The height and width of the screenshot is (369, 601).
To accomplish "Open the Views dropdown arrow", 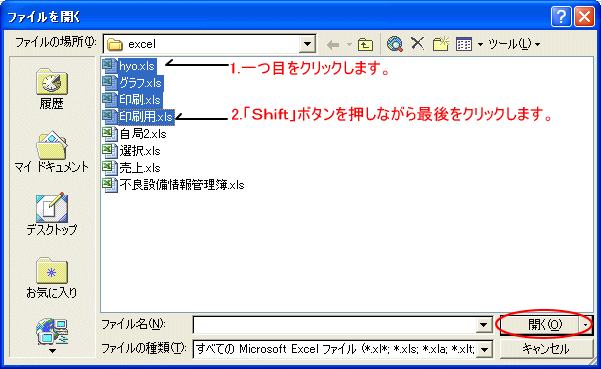I will (x=480, y=45).
